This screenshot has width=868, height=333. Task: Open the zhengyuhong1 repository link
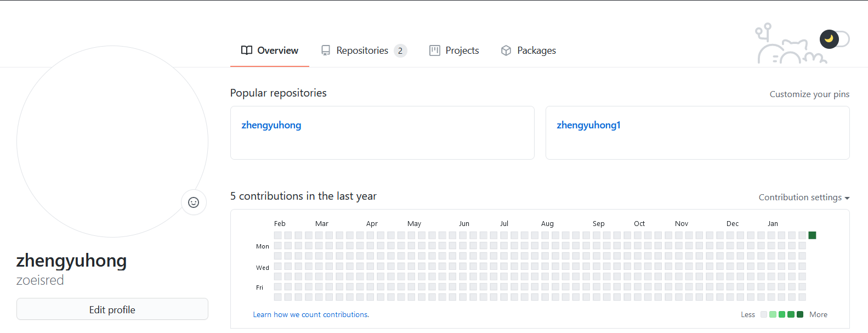(x=588, y=125)
